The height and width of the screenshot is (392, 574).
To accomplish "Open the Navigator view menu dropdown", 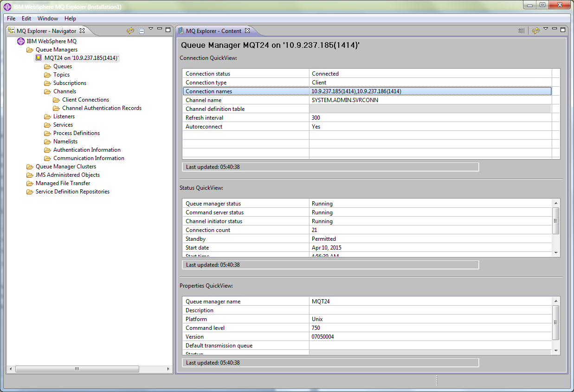I will point(151,29).
